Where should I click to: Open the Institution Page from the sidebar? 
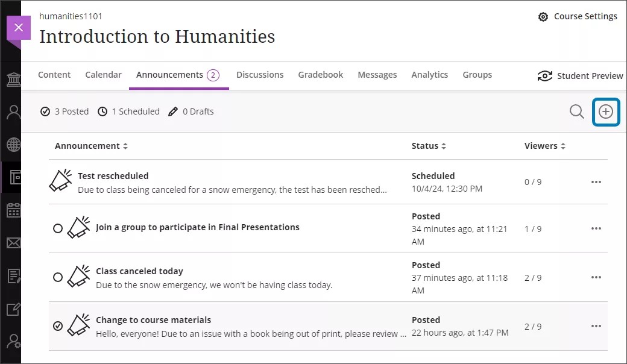point(13,79)
